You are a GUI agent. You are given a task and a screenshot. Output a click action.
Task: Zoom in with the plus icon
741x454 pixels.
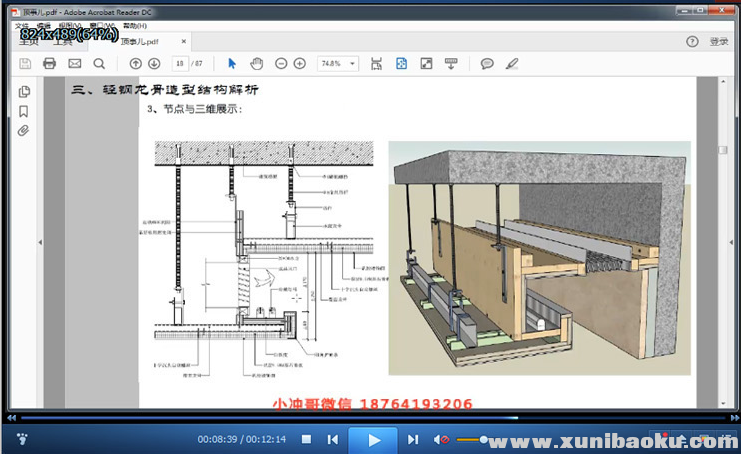299,63
